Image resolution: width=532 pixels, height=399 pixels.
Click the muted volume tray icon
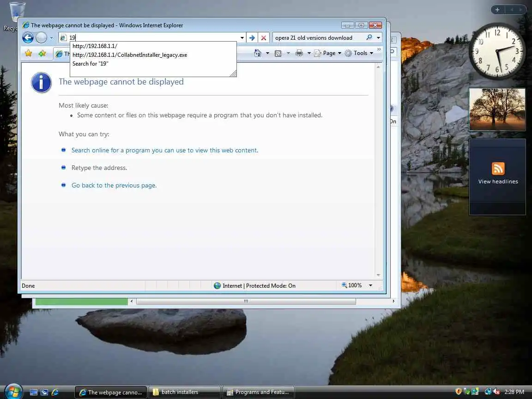click(497, 392)
